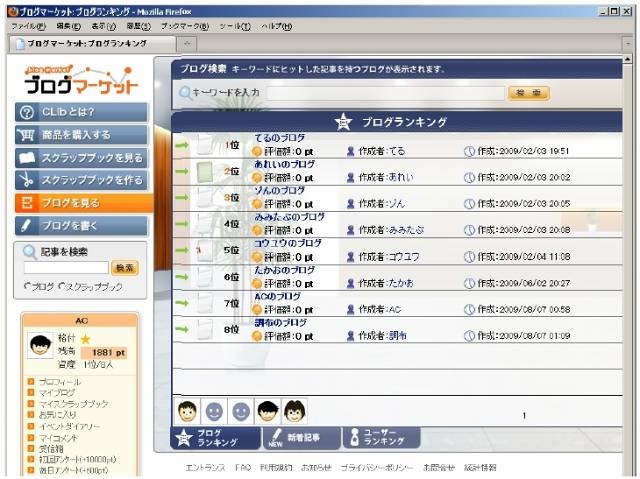Open the 履歴 menu
640x479 pixels.
coord(138,26)
